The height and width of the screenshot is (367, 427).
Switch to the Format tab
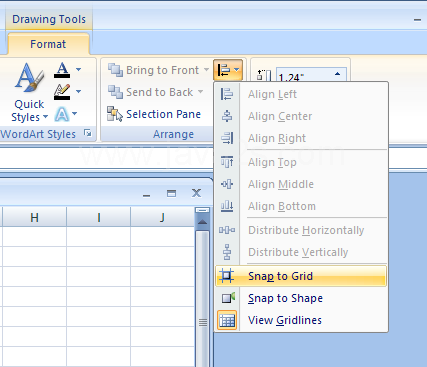48,44
